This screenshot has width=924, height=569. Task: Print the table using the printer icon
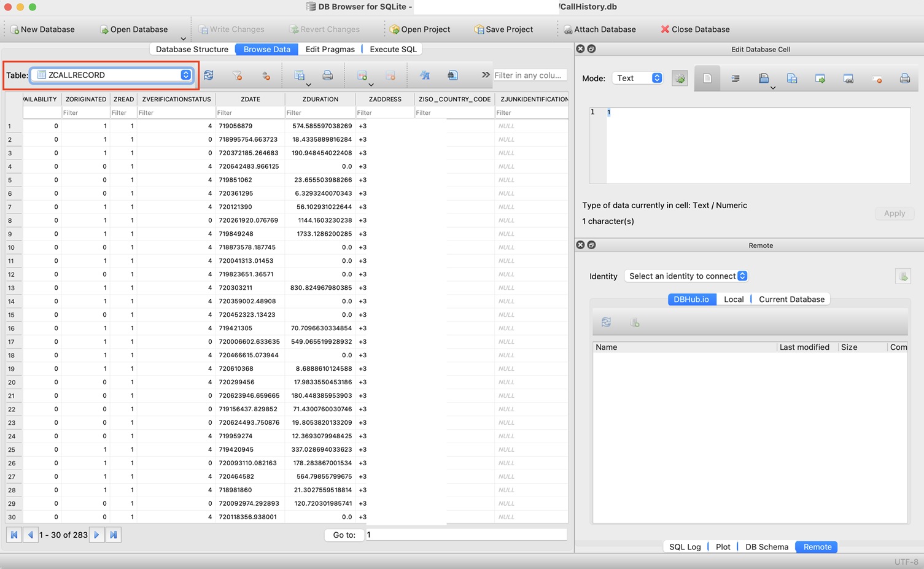[x=328, y=75]
